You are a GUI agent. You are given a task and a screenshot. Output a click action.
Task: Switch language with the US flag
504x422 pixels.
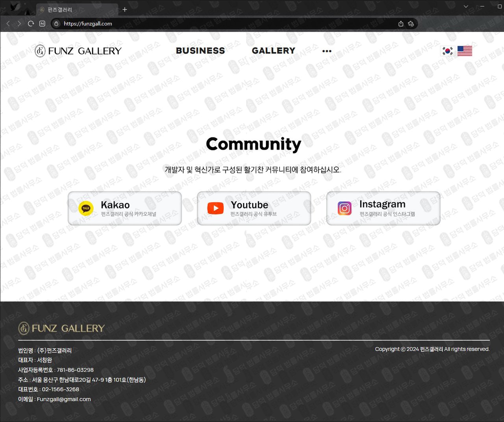click(465, 51)
